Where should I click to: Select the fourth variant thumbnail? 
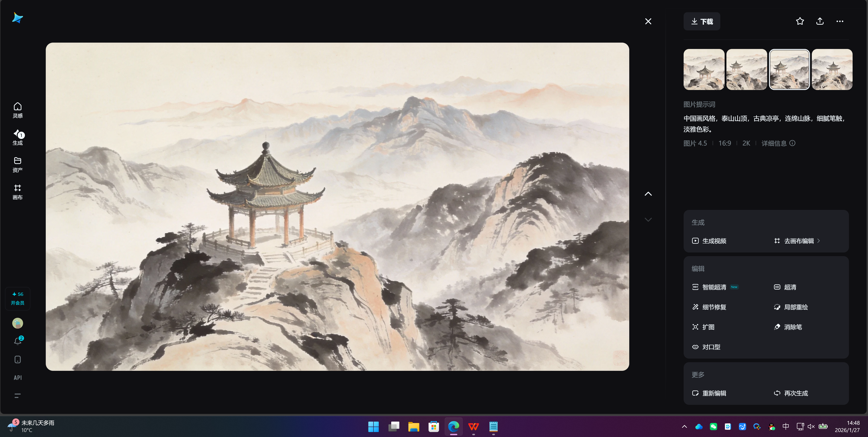coord(832,69)
